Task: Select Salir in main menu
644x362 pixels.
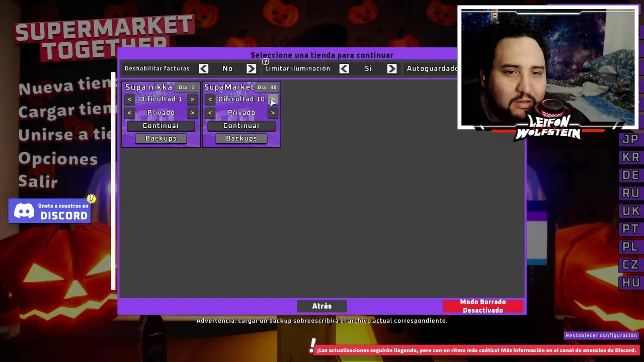Action: click(38, 182)
